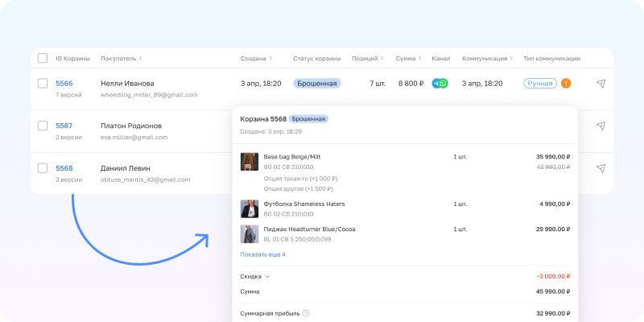The image size is (644, 322).
Task: Tick the checkbox for cart 5568
Action: (x=43, y=168)
